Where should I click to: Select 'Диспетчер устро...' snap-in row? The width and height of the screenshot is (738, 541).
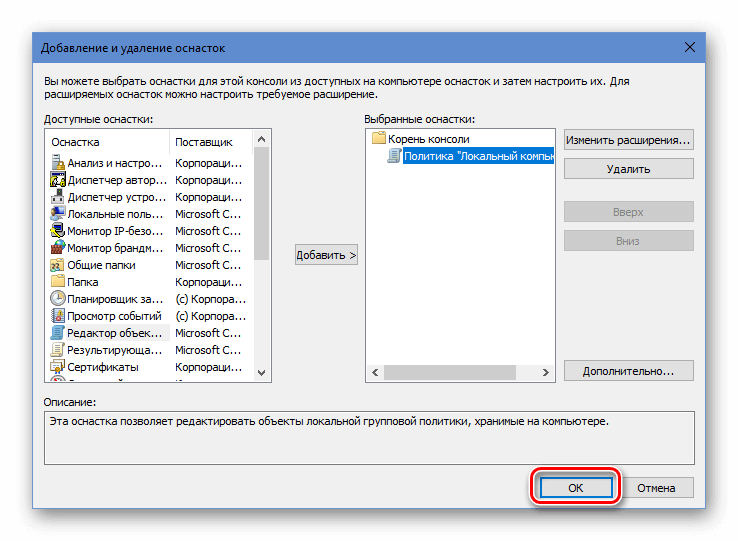click(x=150, y=197)
